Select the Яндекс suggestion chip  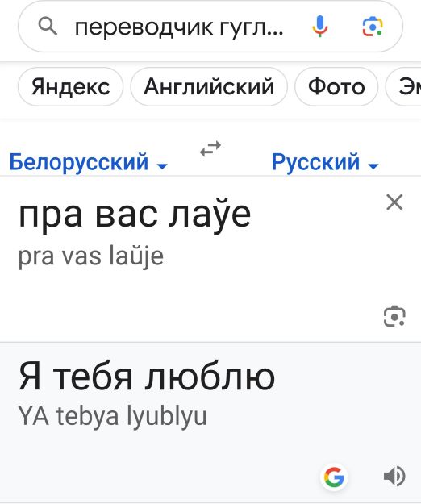(71, 87)
